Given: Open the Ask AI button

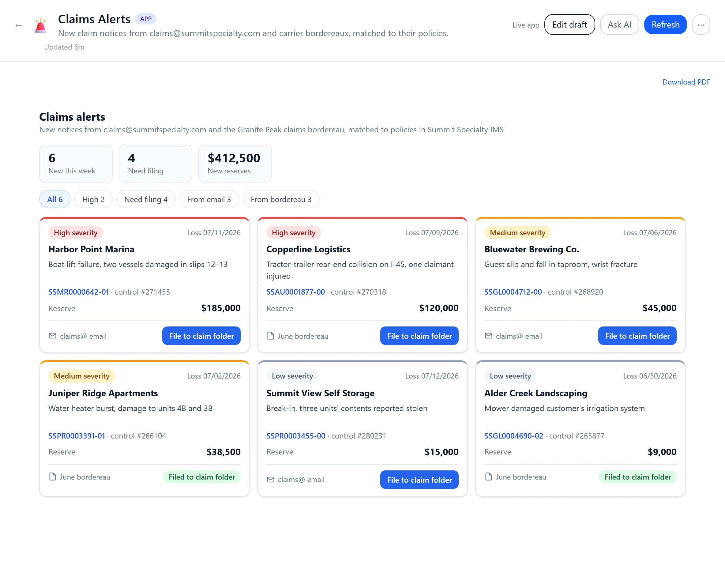Looking at the screenshot, I should click(619, 25).
